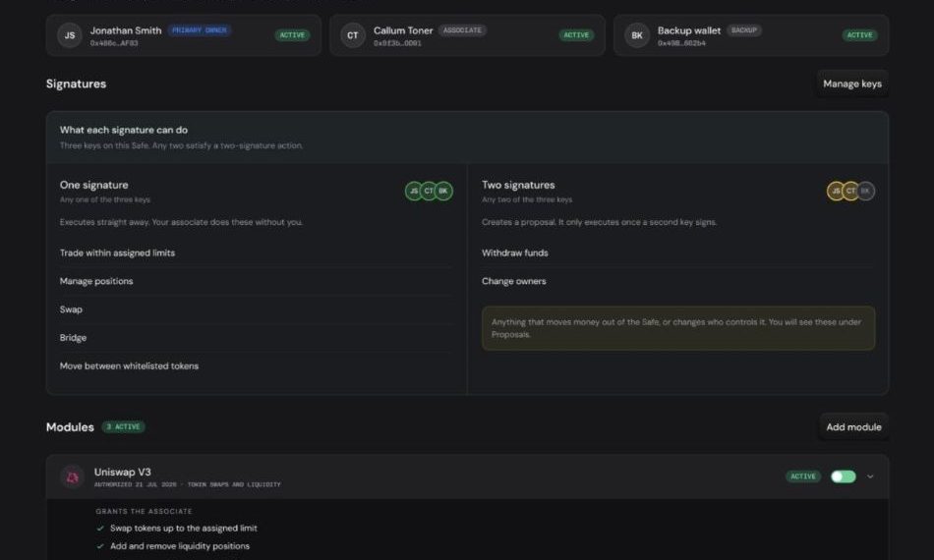Select the Bridge permission row
The width and height of the screenshot is (934, 560).
point(257,337)
